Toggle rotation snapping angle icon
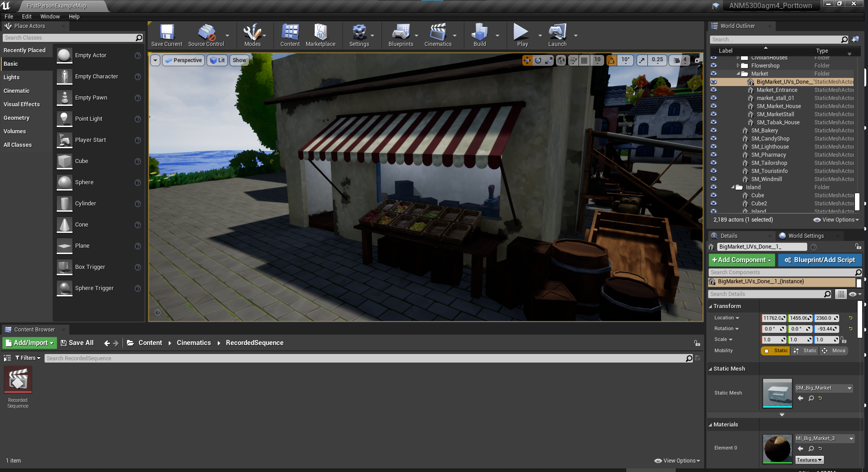Screen dimensions: 868x472 click(612, 60)
